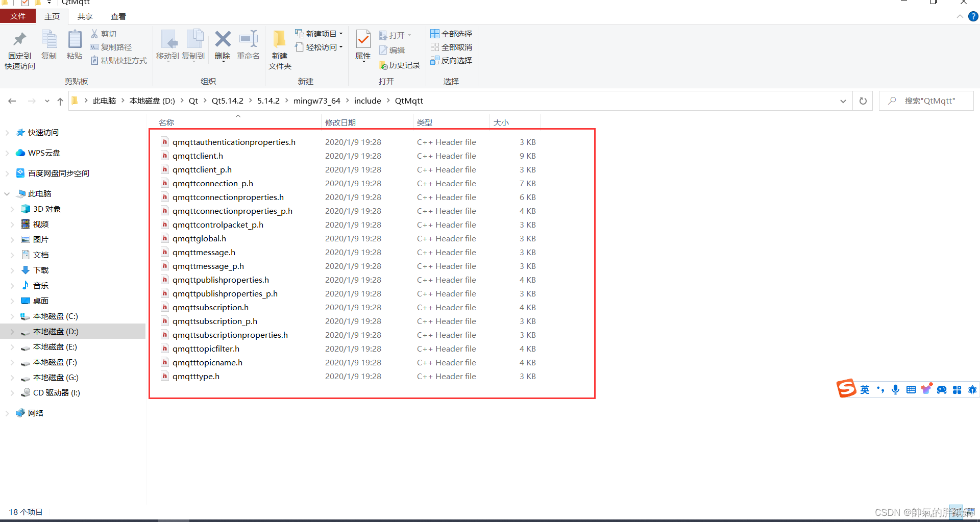Select WPS云盘 in navigation pane
The width and height of the screenshot is (980, 522).
[x=44, y=153]
